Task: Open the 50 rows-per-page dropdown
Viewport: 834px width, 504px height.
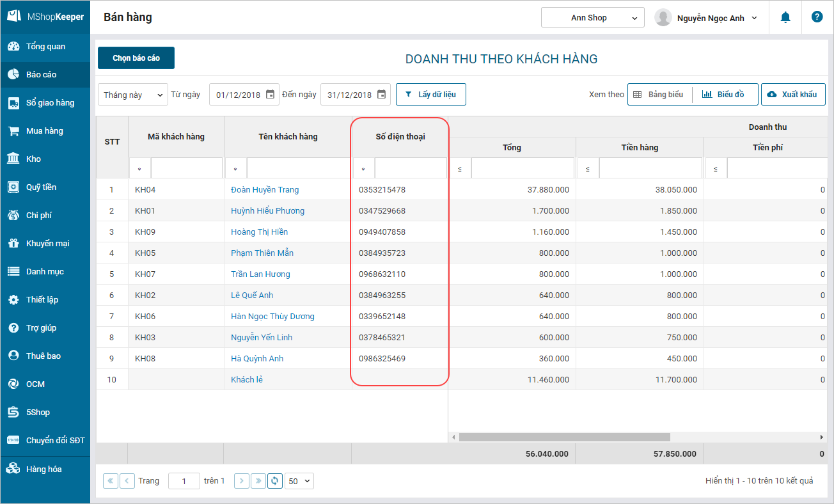Action: point(299,481)
